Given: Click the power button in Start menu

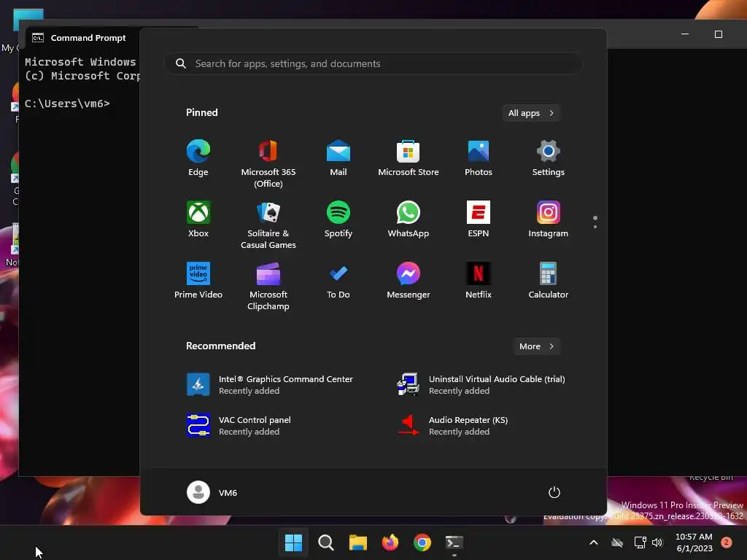Looking at the screenshot, I should pos(554,492).
